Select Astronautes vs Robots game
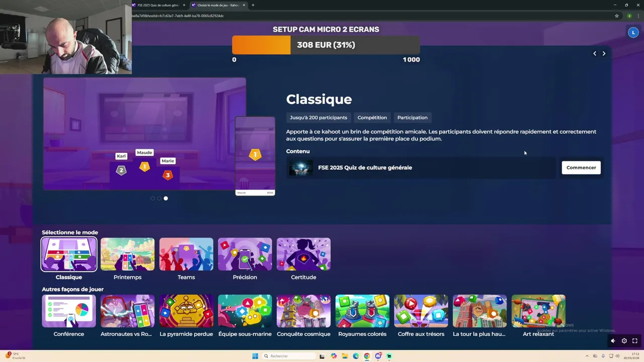 [127, 311]
